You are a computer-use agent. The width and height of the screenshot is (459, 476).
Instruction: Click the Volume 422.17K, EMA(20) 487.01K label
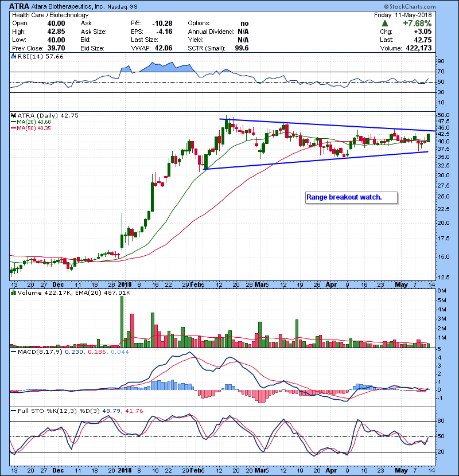coord(74,292)
